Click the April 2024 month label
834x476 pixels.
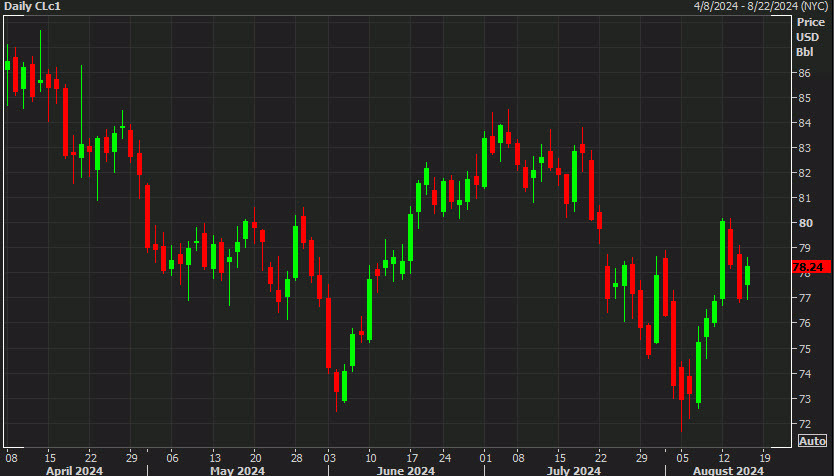[x=74, y=471]
